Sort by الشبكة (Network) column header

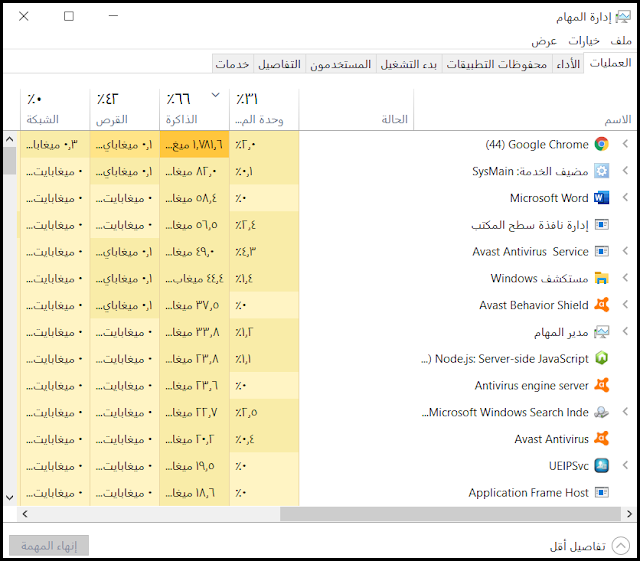(55, 109)
